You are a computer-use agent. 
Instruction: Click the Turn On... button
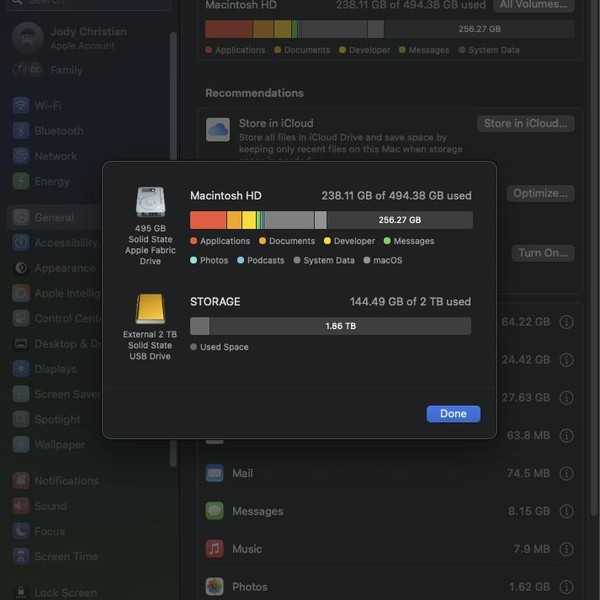coord(543,253)
